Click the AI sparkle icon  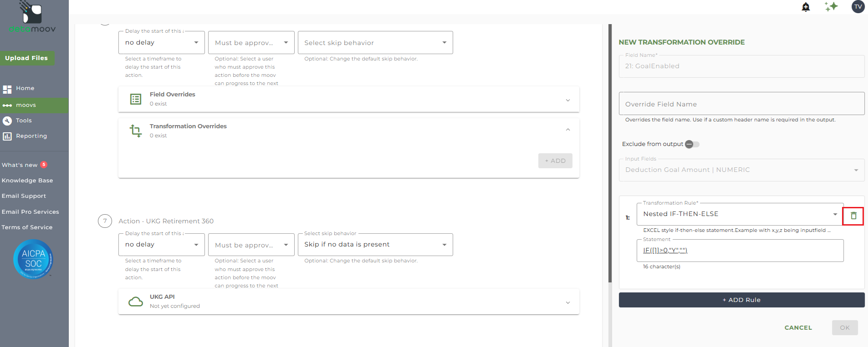pos(831,6)
